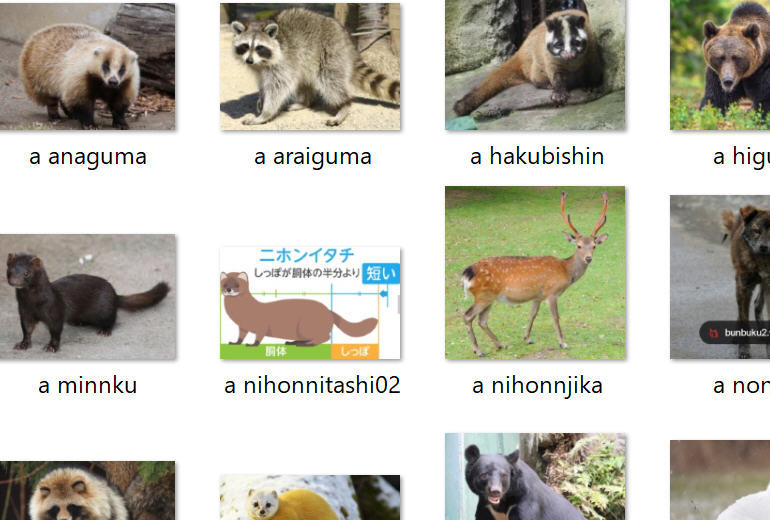Screen dimensions: 770x520
Task: Click the 'a nihonnjika' file label
Action: click(x=537, y=386)
